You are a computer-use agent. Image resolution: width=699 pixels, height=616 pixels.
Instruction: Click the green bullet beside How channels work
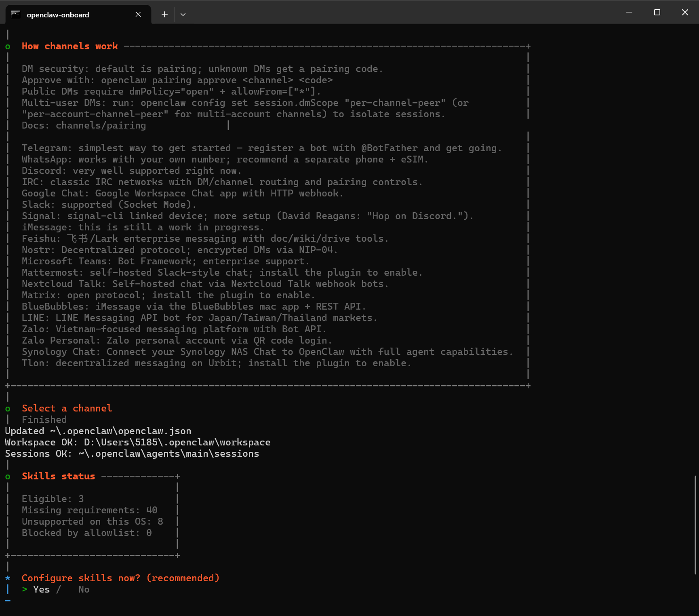click(8, 47)
